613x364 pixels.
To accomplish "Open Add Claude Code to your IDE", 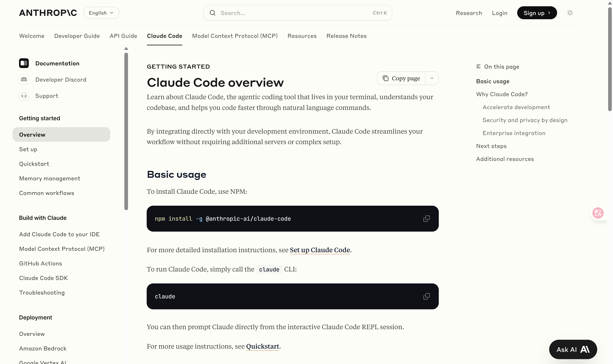I will 59,234.
